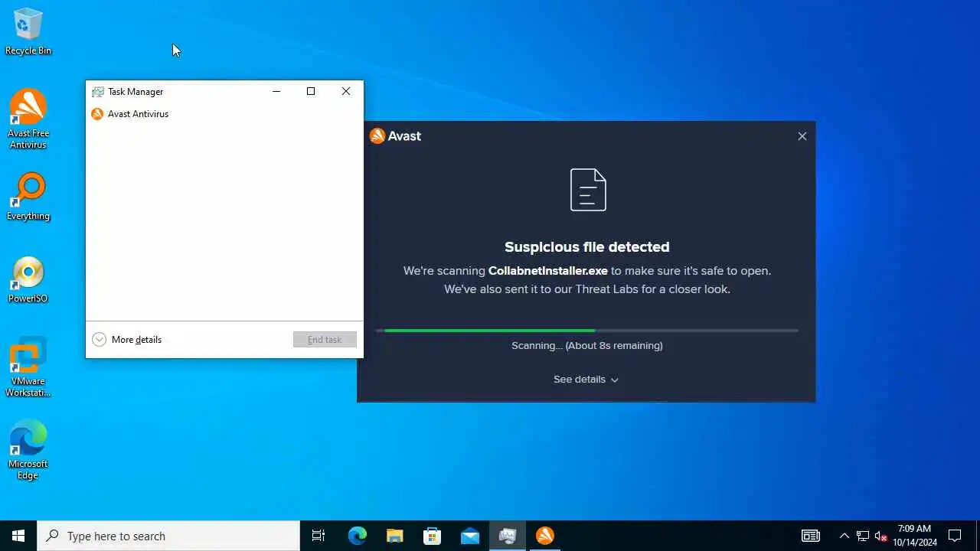Minimize the Task Manager window
980x551 pixels.
click(276, 92)
